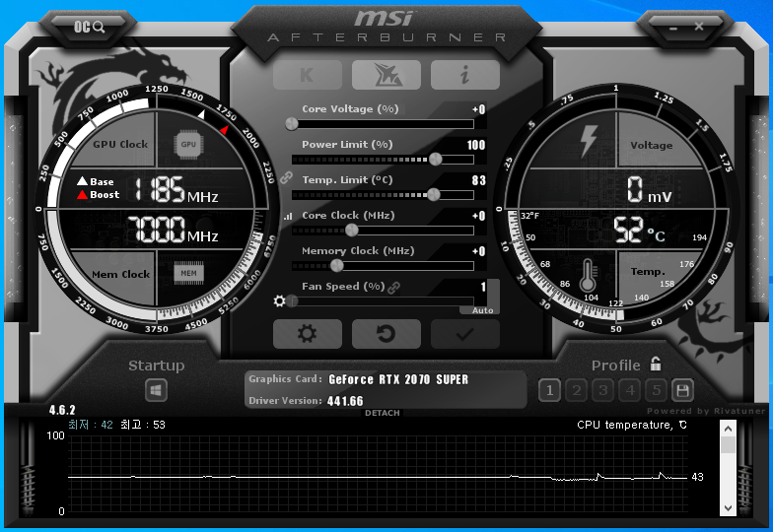This screenshot has width=773, height=532.
Task: Select profile slot 2
Action: click(x=576, y=391)
